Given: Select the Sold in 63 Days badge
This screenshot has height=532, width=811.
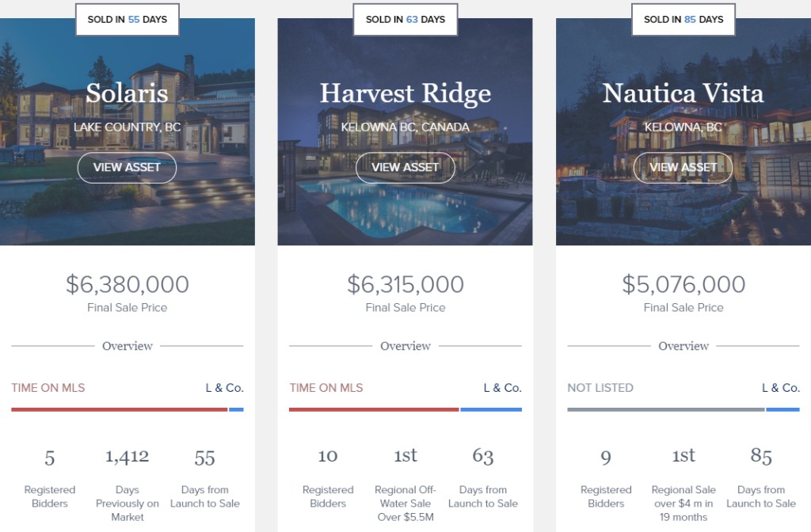Looking at the screenshot, I should (405, 20).
